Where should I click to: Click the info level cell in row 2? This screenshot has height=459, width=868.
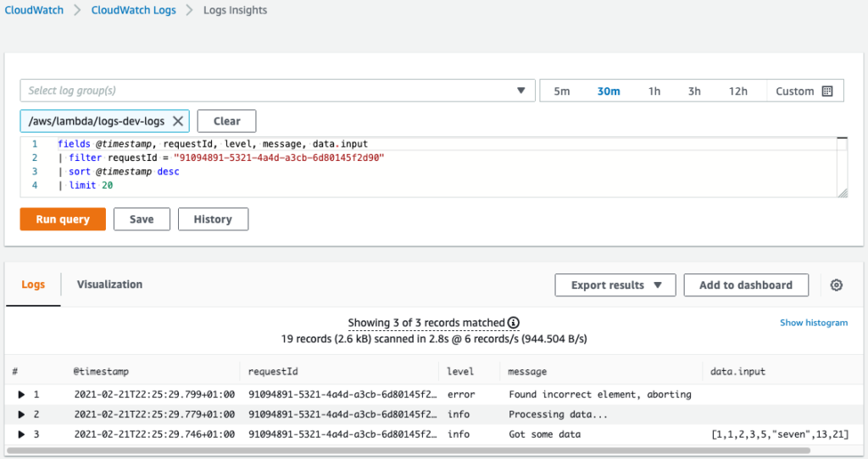459,414
